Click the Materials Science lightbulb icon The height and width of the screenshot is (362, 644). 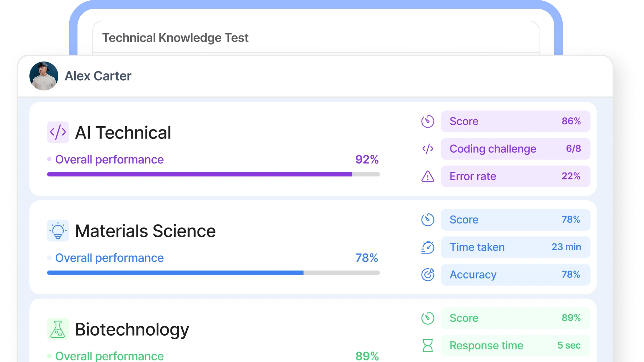[x=58, y=231]
